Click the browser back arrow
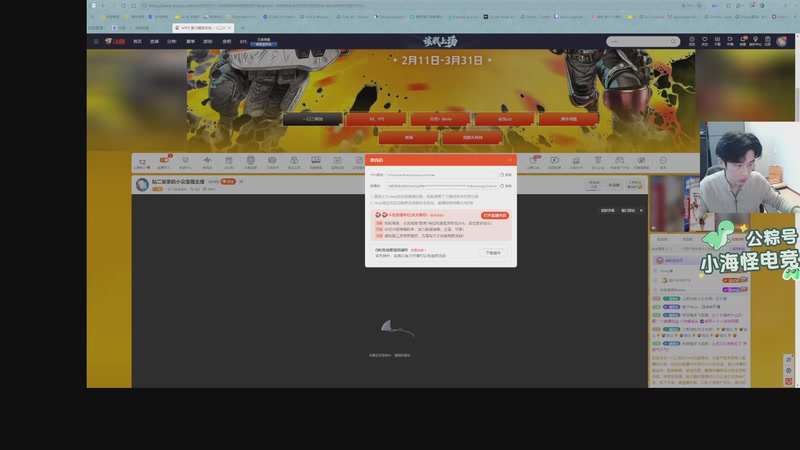800x450 pixels. [104, 6]
